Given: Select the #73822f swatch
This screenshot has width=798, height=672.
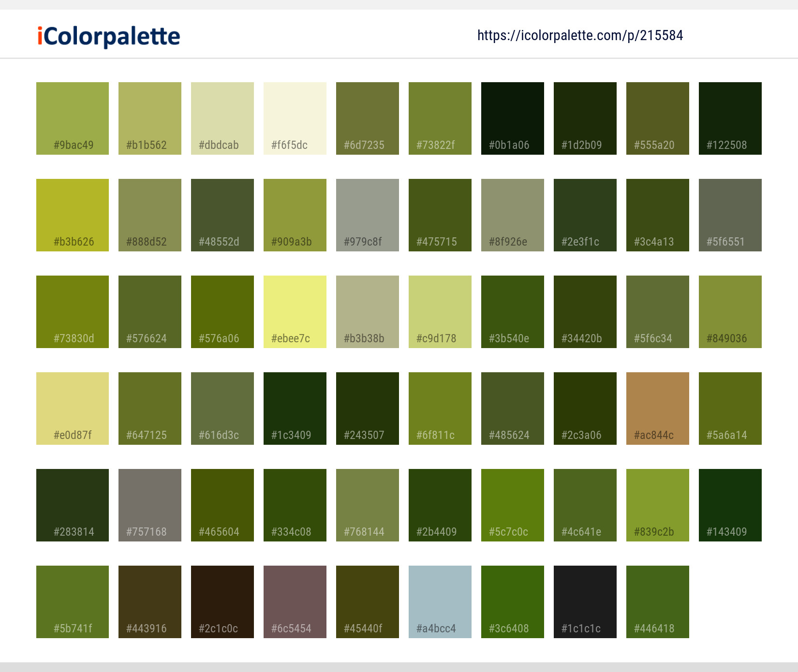Looking at the screenshot, I should (x=440, y=118).
